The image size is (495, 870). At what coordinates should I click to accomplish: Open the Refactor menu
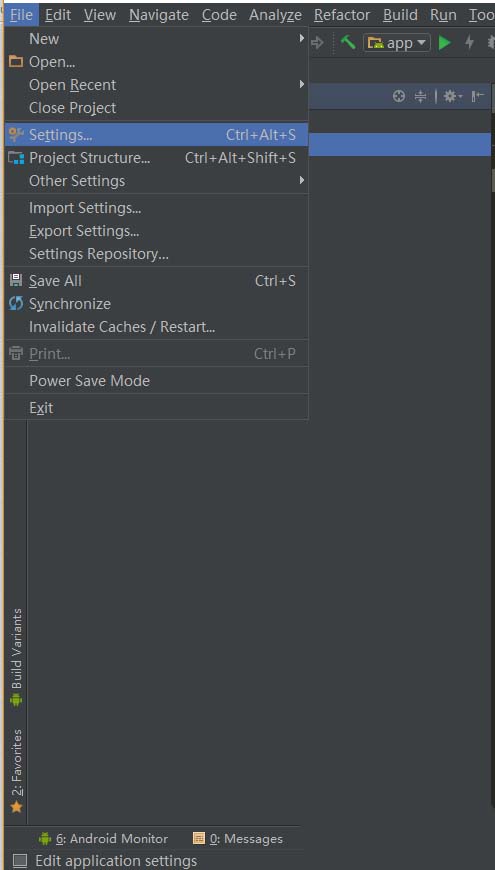[342, 15]
